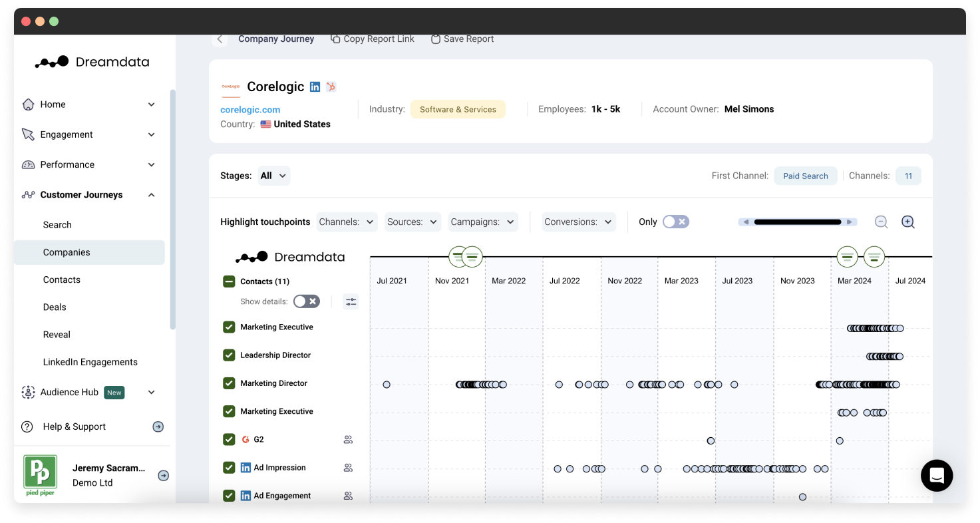Click people icon on Ad Engagement row
This screenshot has width=980, height=523.
point(348,496)
